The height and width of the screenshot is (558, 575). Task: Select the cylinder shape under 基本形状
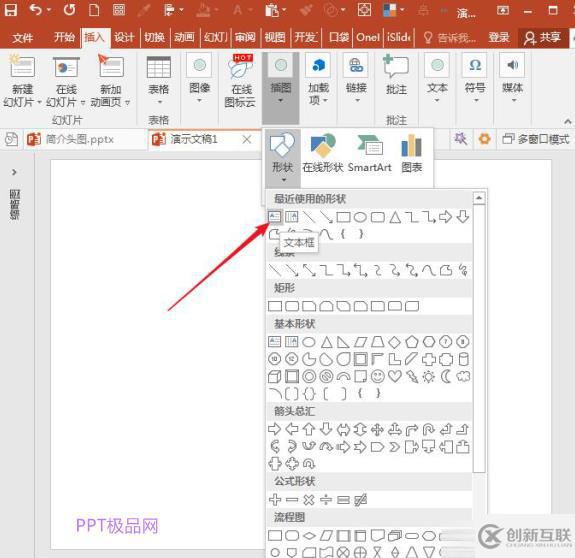[x=464, y=359]
